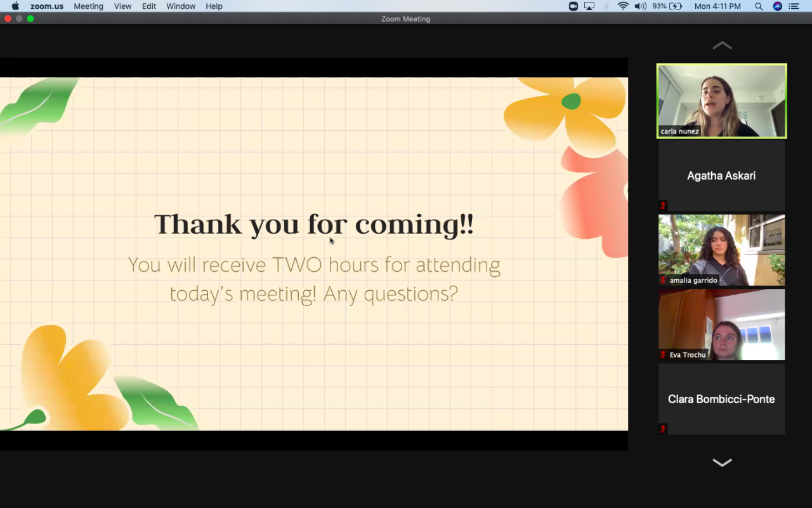
Task: Launch Siri from the menu bar
Action: click(x=778, y=6)
